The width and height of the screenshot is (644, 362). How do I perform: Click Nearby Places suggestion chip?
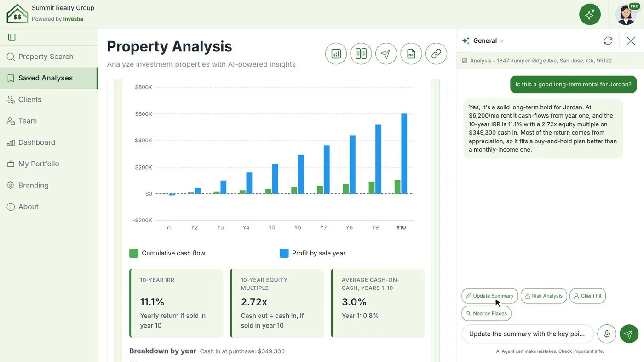point(486,313)
